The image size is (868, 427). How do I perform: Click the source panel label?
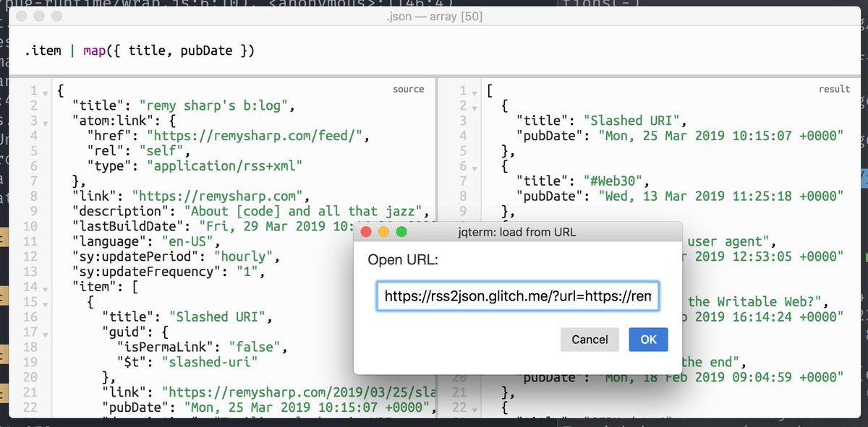pos(408,90)
